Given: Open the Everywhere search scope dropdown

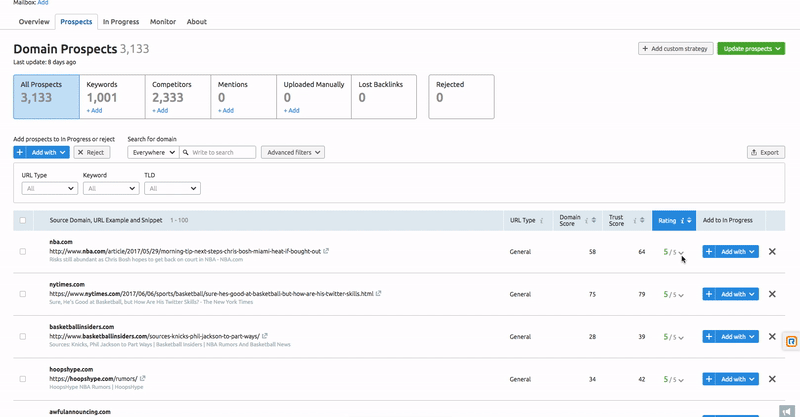Looking at the screenshot, I should [153, 152].
